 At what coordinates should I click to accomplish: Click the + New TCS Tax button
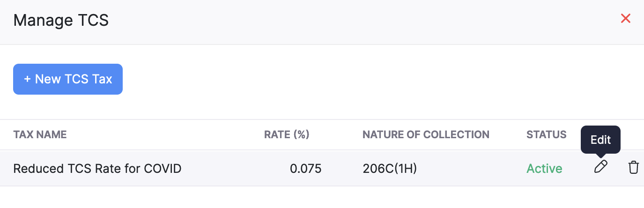(68, 79)
